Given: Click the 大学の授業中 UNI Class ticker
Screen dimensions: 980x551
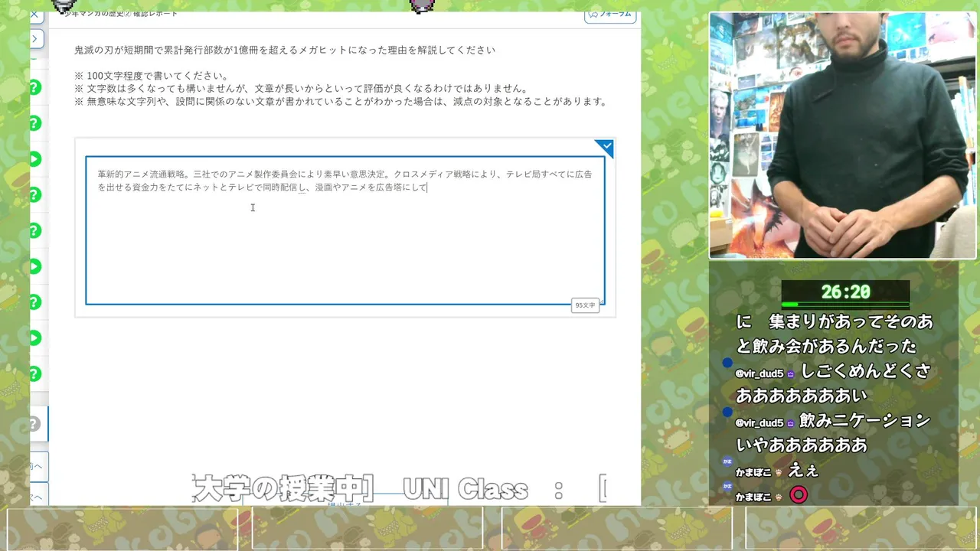Looking at the screenshot, I should 399,489.
